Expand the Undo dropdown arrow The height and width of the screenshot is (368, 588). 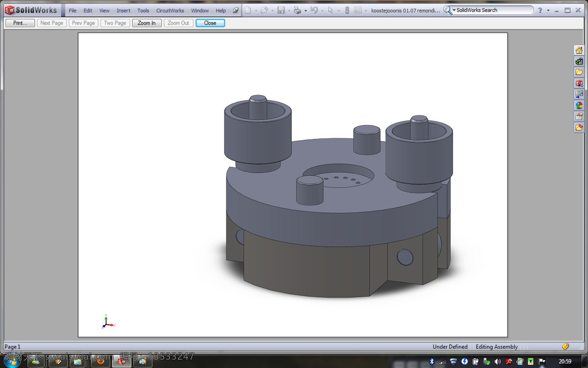click(x=322, y=10)
